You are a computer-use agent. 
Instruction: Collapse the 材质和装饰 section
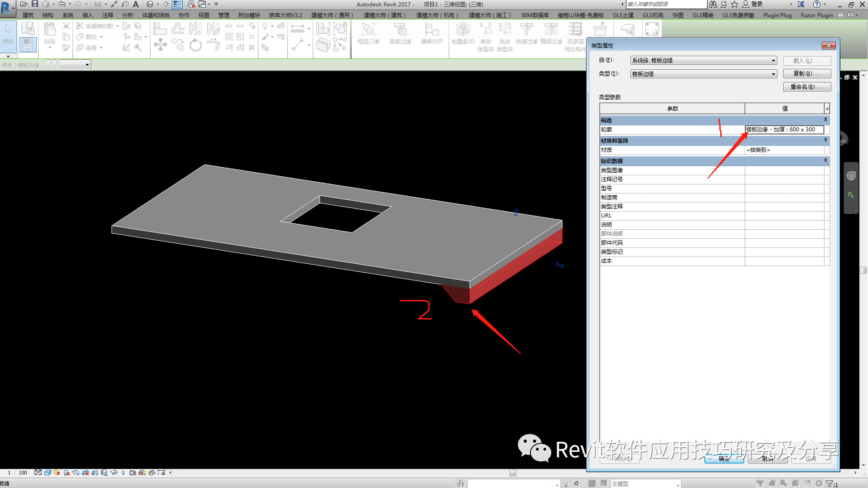pos(825,140)
